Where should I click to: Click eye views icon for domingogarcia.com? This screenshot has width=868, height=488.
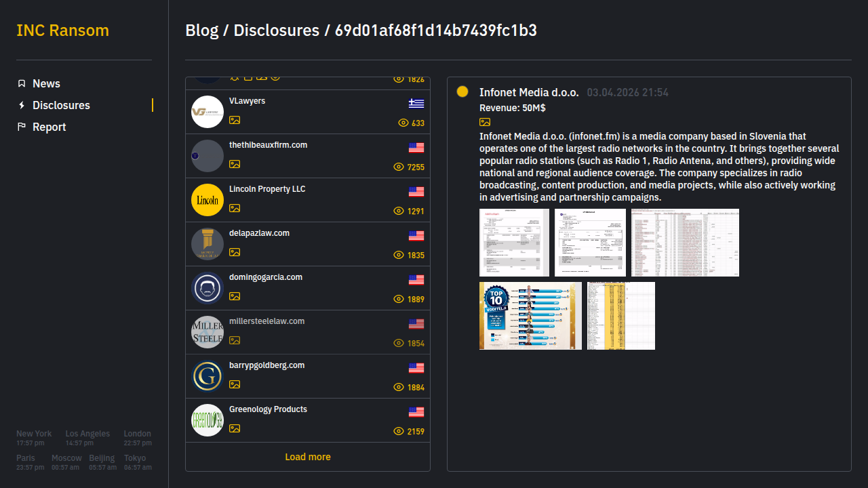pos(399,299)
